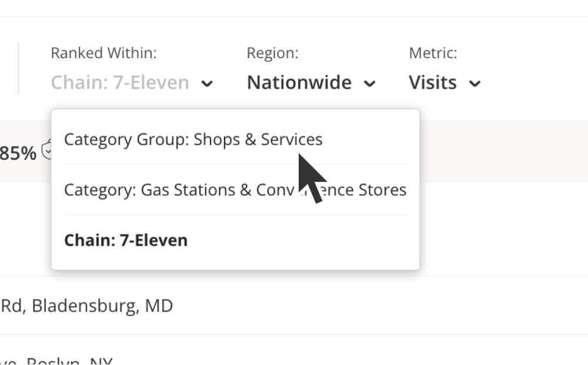Click the Ranked Within label
This screenshot has height=365, width=588.
(103, 53)
